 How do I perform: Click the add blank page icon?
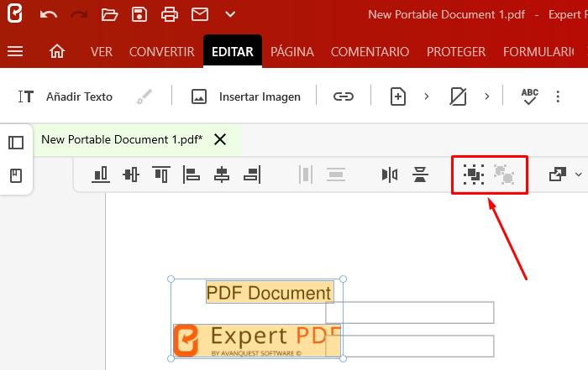(x=398, y=96)
